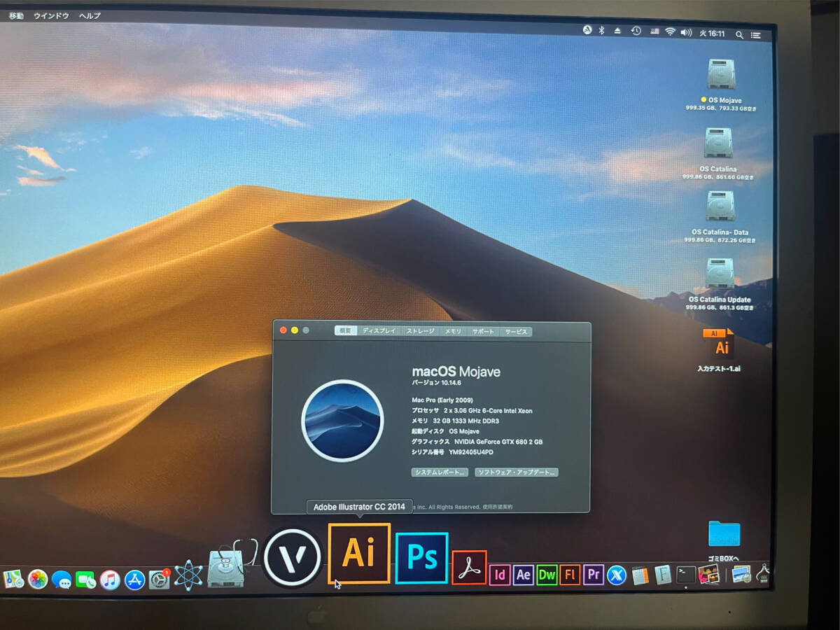
Task: Open the 移動 menu
Action: pos(17,15)
